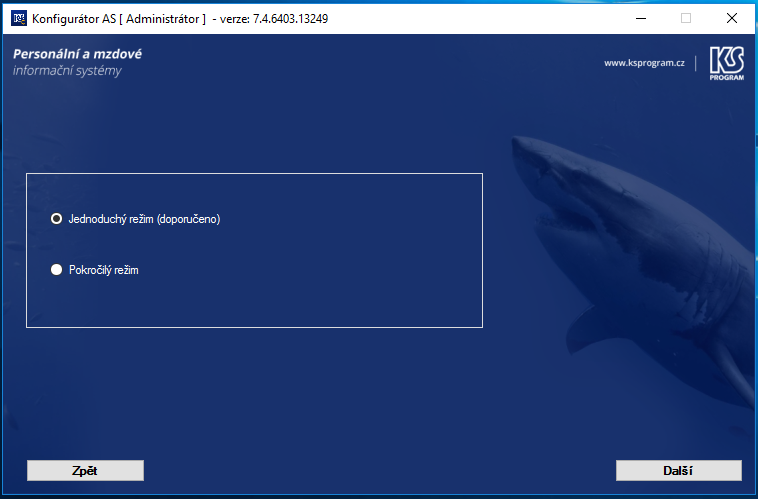Click the 'Personální a mzdové' heading text
Screen dimensions: 758x499
(77, 54)
